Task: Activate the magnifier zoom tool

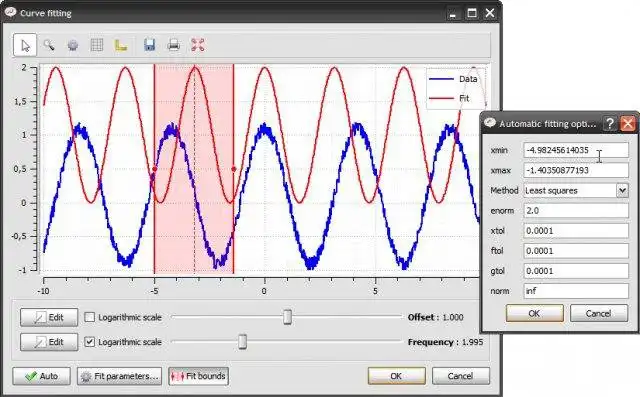Action: point(49,45)
